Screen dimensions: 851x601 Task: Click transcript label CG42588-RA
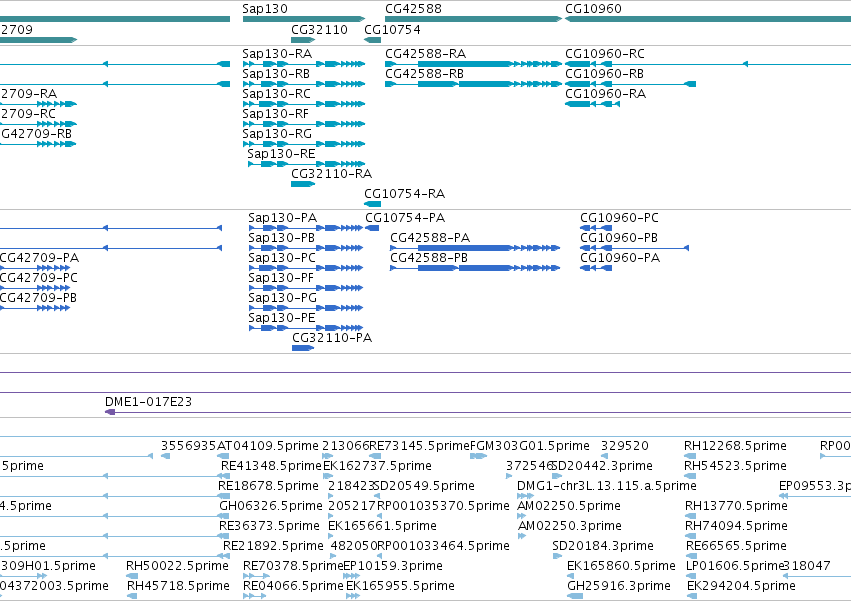pos(426,54)
